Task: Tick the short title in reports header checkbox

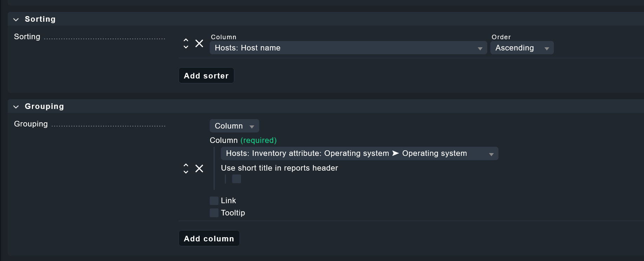Action: pyautogui.click(x=237, y=179)
